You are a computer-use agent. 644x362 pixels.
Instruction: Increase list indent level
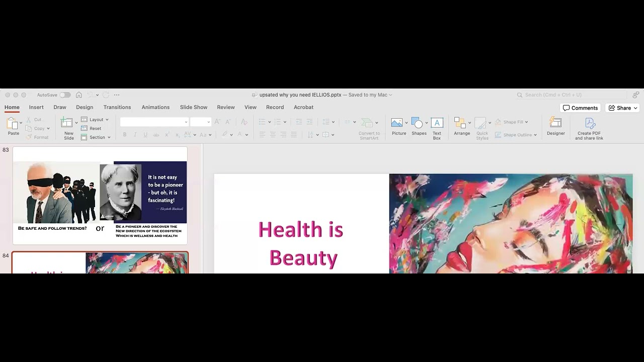coord(309,122)
